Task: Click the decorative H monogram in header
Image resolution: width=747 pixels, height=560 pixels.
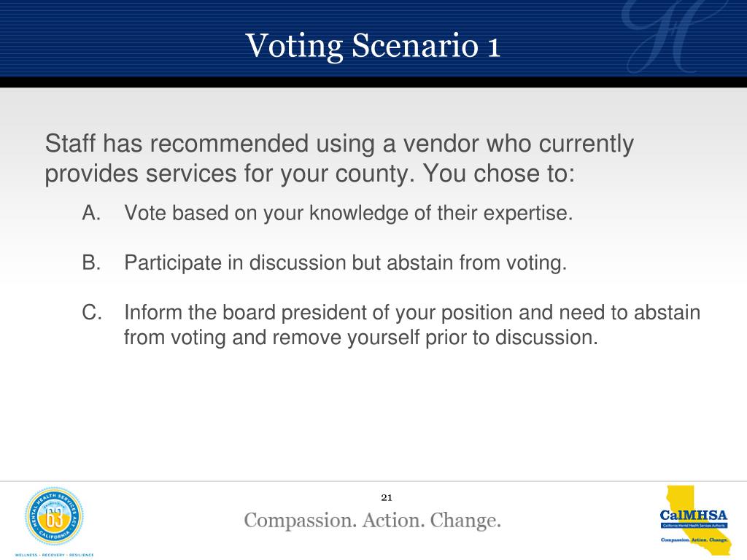Action: [x=667, y=36]
